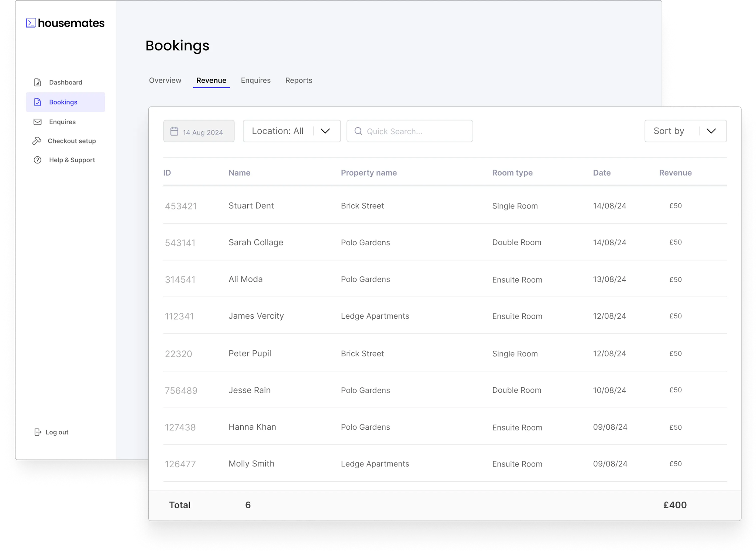This screenshot has width=756, height=551.
Task: Click the Checkout setup sidebar icon
Action: click(37, 140)
